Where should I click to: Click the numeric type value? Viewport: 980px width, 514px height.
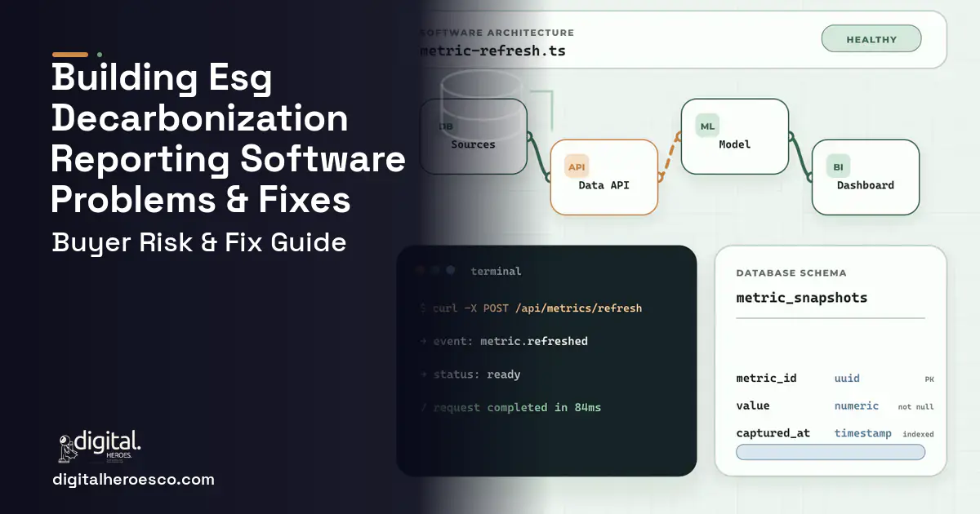(857, 405)
